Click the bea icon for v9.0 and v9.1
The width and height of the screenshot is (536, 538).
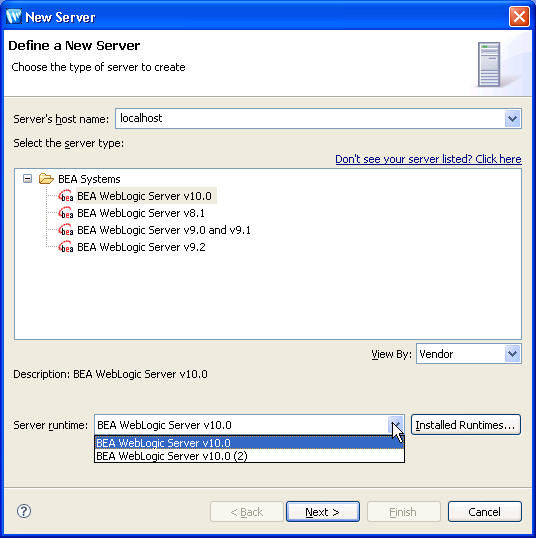pos(66,230)
